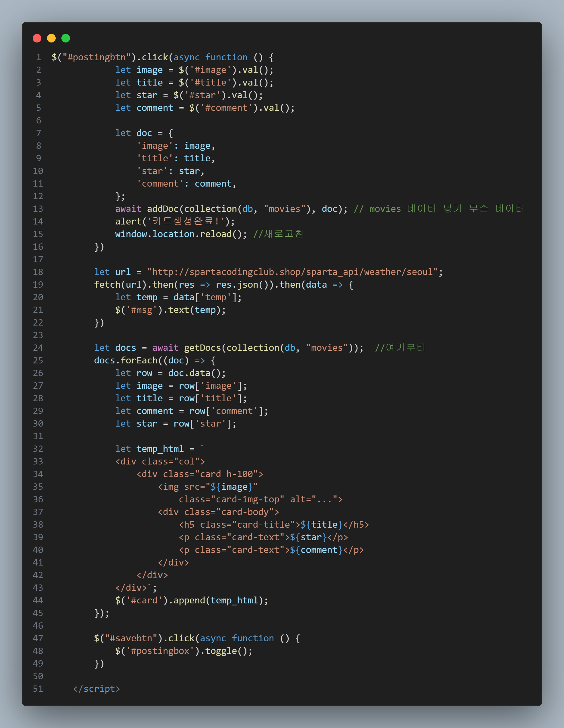Click the temp_html variable declaration
The image size is (564, 728).
160,449
